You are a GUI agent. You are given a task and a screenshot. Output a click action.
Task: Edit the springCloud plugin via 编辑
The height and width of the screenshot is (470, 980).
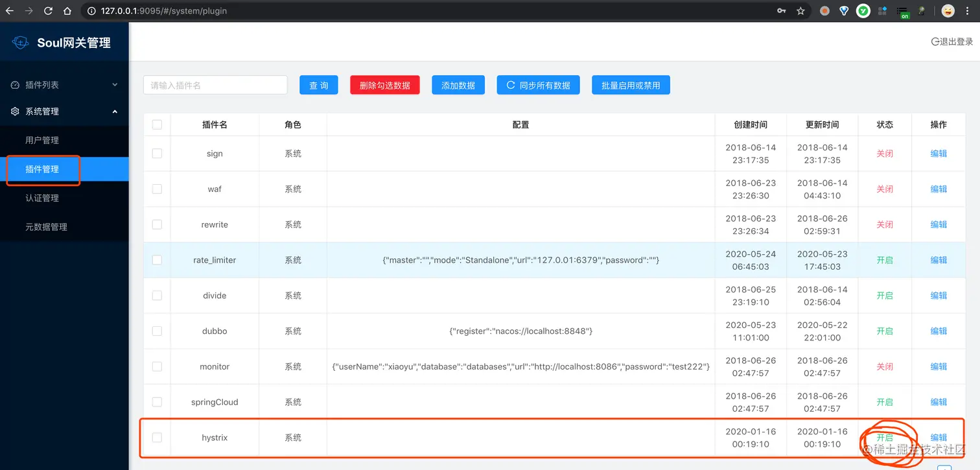click(x=939, y=402)
